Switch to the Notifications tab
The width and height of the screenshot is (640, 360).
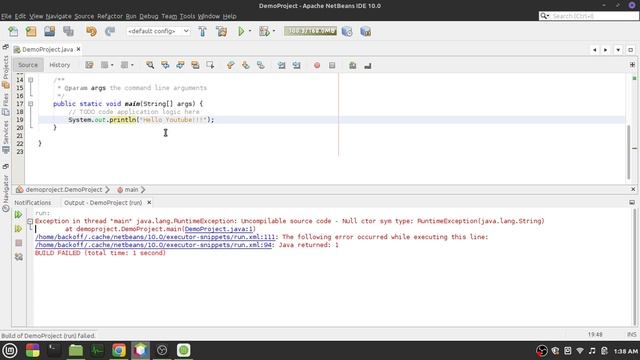click(33, 202)
